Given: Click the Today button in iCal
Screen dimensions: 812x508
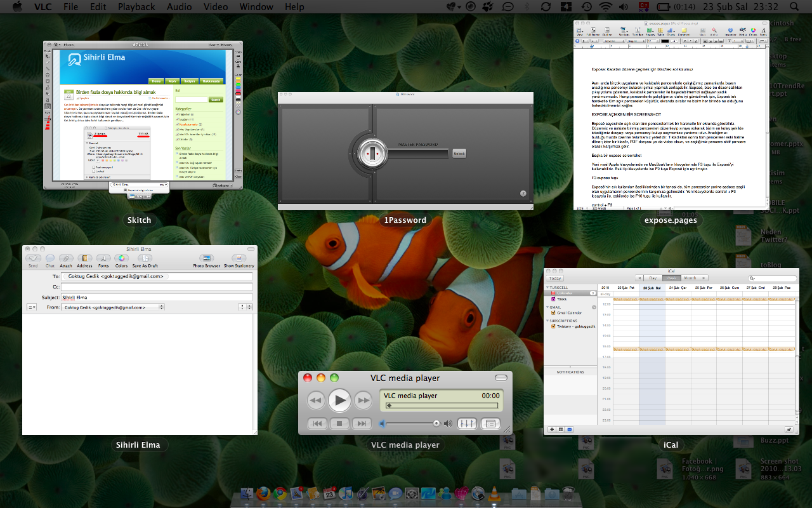Looking at the screenshot, I should (x=555, y=278).
